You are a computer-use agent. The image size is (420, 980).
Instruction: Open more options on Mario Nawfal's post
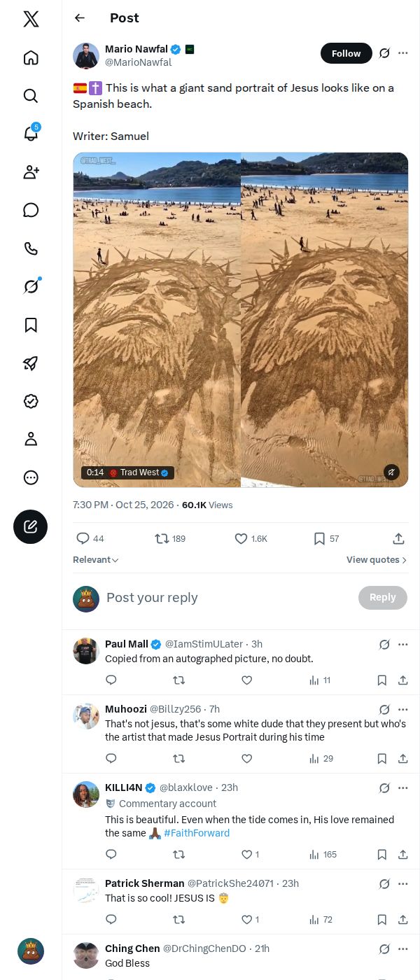403,53
